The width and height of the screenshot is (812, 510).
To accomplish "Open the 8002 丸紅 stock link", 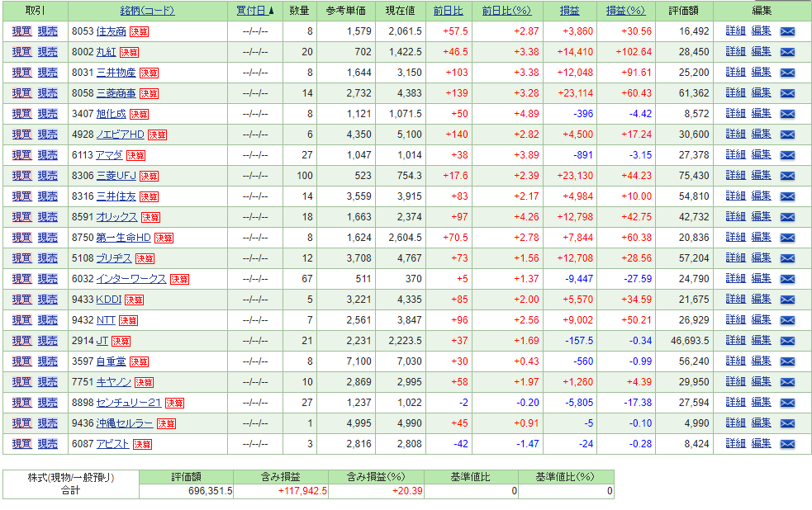I will tap(107, 52).
